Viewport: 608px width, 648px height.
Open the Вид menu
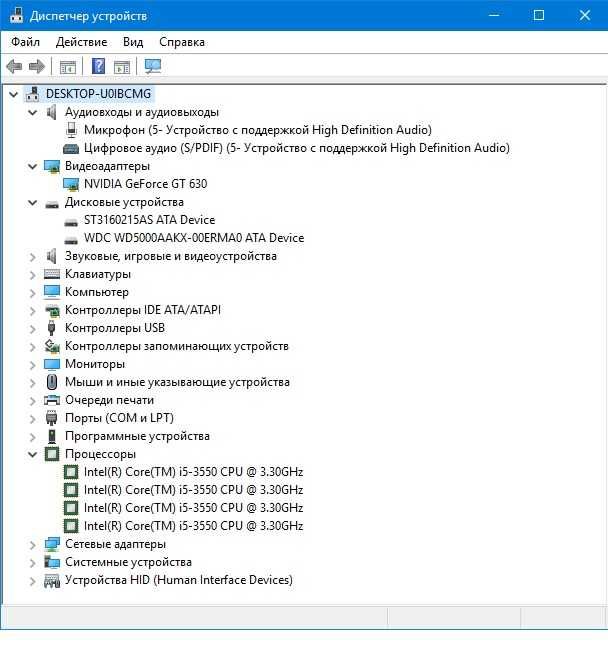[x=133, y=42]
